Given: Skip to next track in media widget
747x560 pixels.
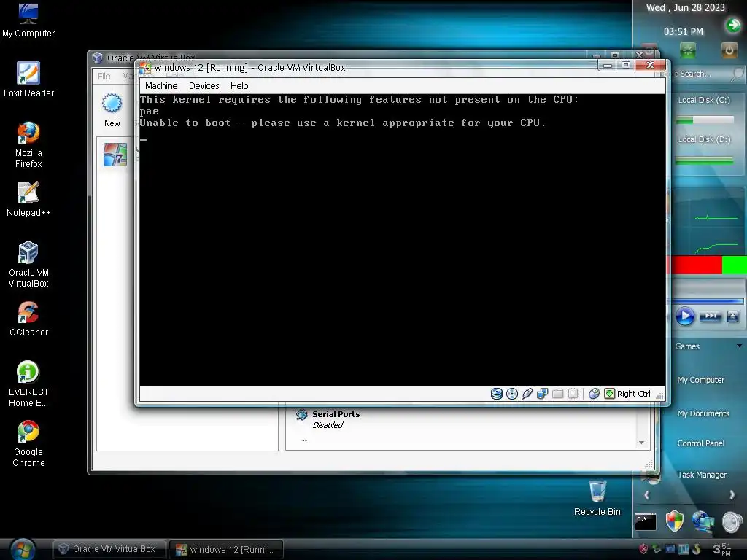Looking at the screenshot, I should pos(710,316).
